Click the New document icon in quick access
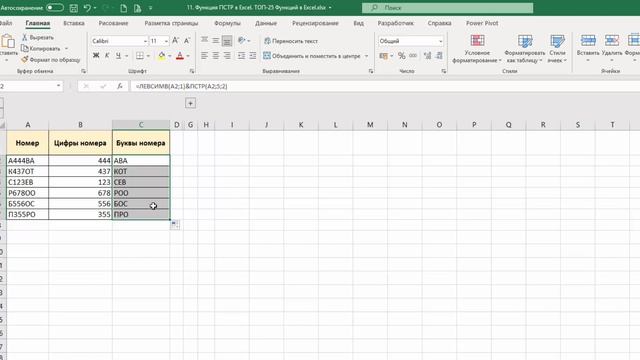Viewport: 640px width, 360px height. click(x=123, y=8)
